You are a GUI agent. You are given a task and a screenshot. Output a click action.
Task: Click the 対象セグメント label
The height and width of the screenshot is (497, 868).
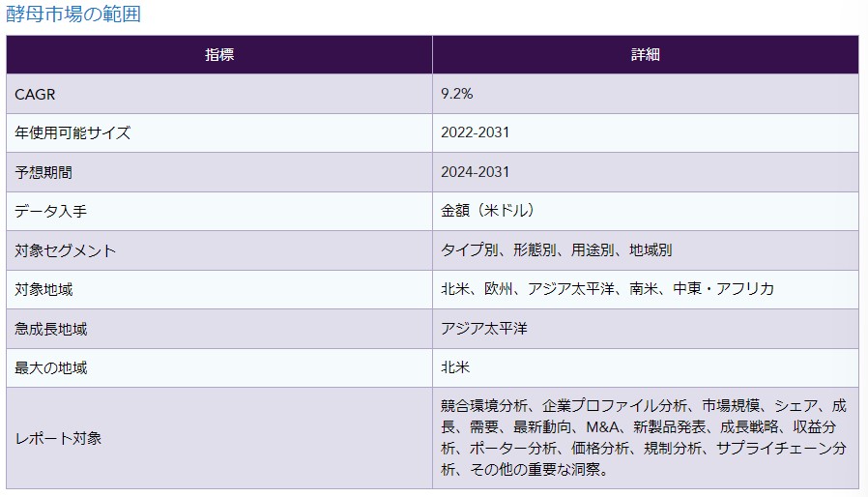66,250
